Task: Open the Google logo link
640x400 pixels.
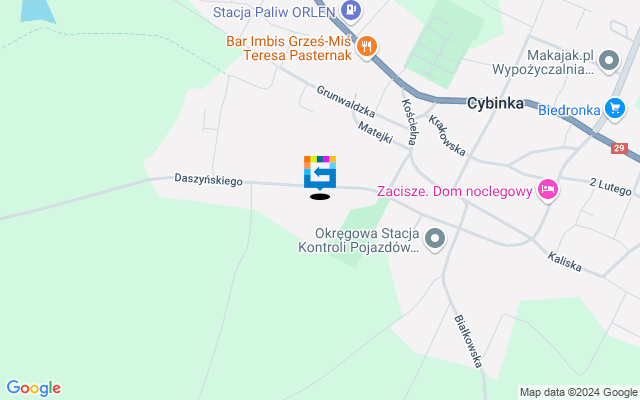Action: (34, 388)
